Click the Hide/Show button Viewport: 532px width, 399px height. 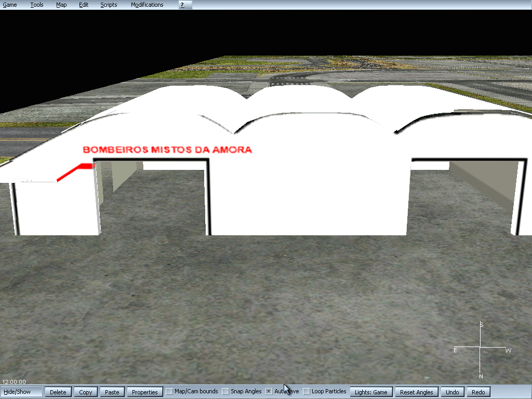coord(21,392)
